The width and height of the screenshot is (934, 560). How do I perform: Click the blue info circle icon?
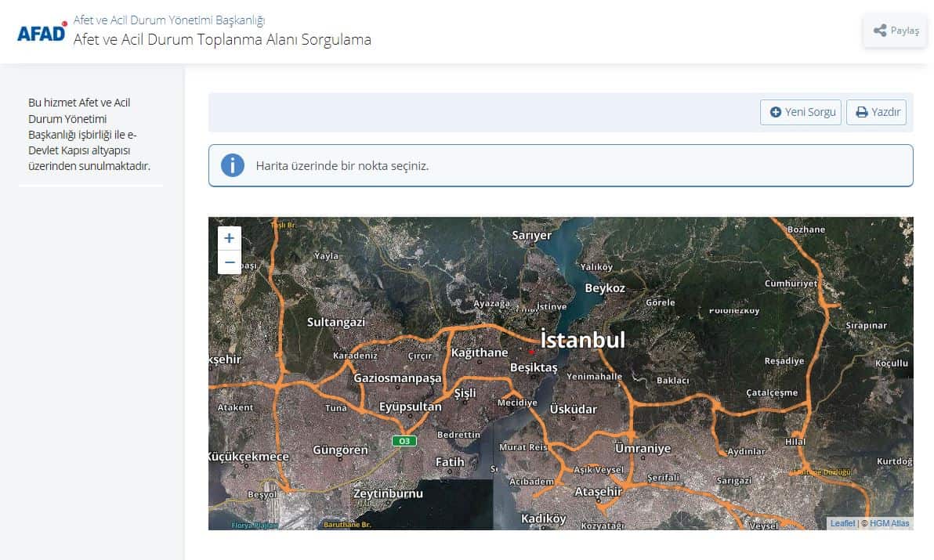233,165
